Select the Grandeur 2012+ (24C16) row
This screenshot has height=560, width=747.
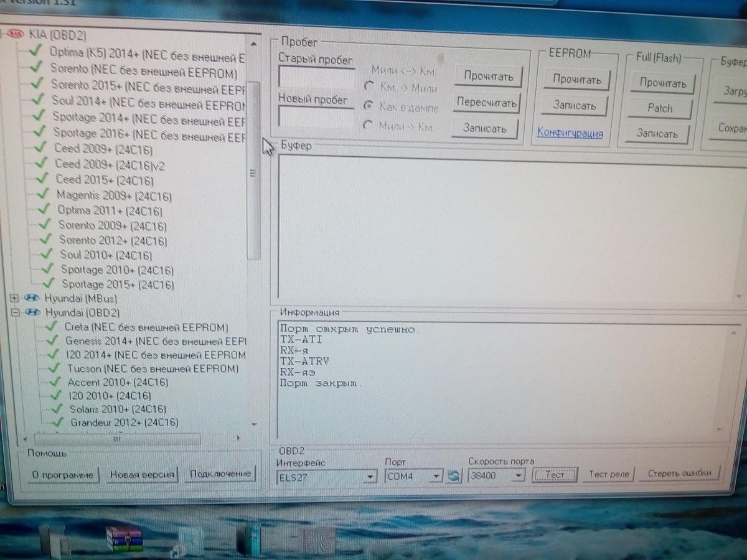[125, 422]
